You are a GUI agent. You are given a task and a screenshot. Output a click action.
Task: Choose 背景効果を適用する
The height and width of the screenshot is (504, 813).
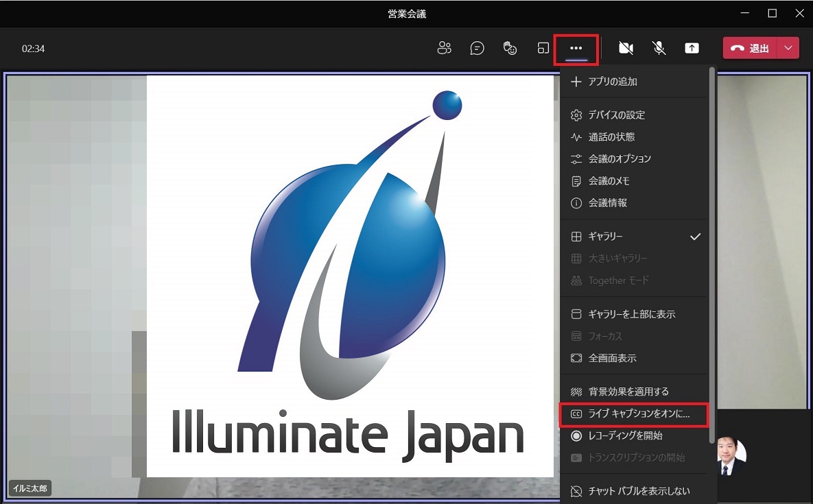(633, 392)
